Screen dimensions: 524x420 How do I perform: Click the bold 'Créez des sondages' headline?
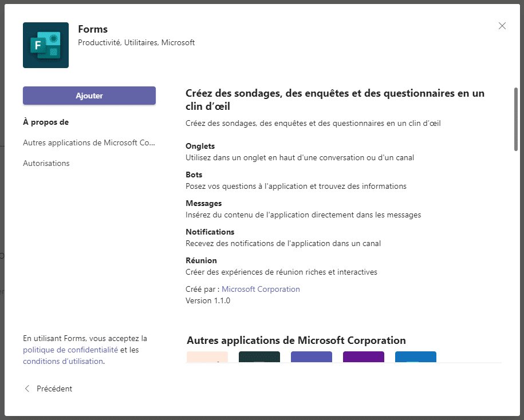click(335, 100)
